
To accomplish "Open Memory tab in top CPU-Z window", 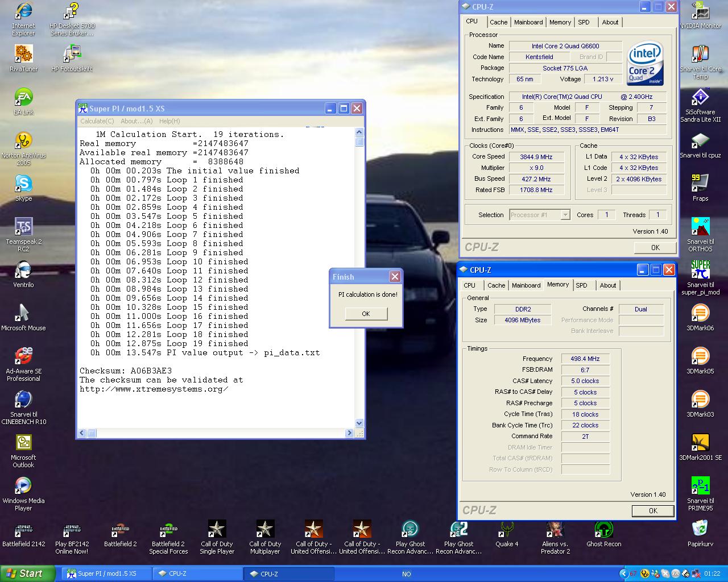I will pyautogui.click(x=560, y=22).
